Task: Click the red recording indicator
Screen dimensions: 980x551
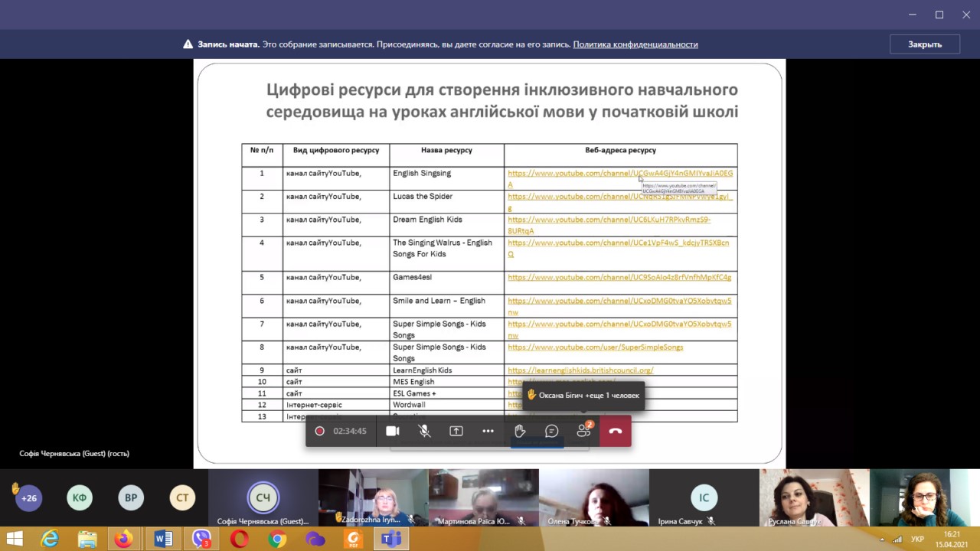Action: click(319, 431)
